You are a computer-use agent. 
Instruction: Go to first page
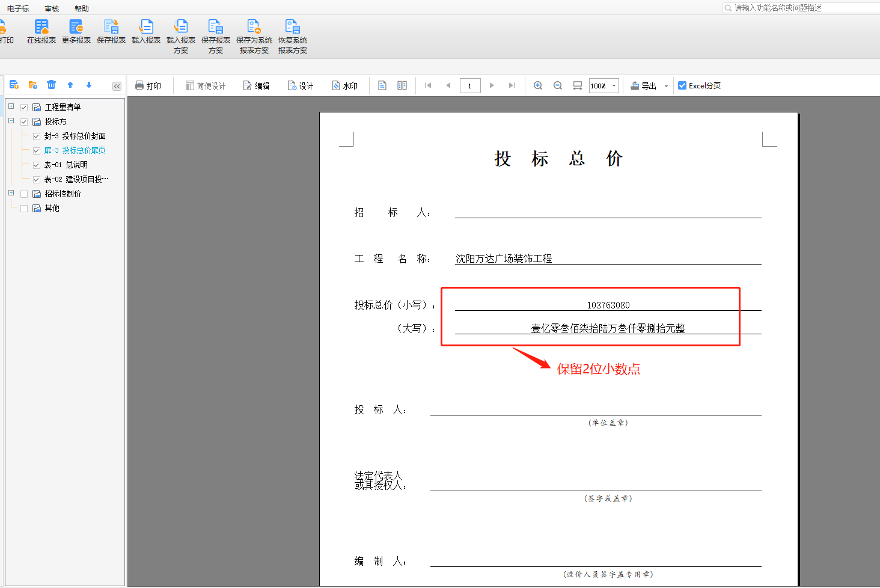pos(428,85)
